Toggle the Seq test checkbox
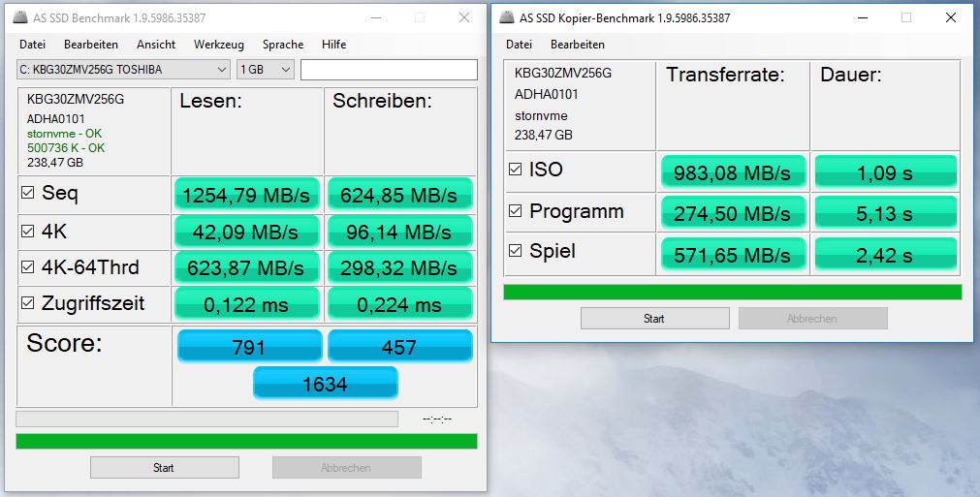 [27, 192]
